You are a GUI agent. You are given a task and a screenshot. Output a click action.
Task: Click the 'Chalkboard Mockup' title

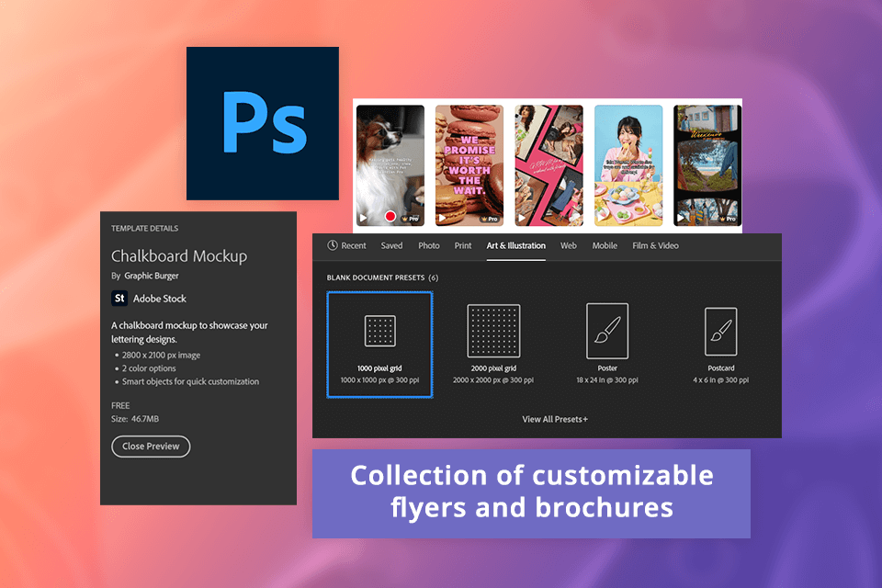[179, 256]
